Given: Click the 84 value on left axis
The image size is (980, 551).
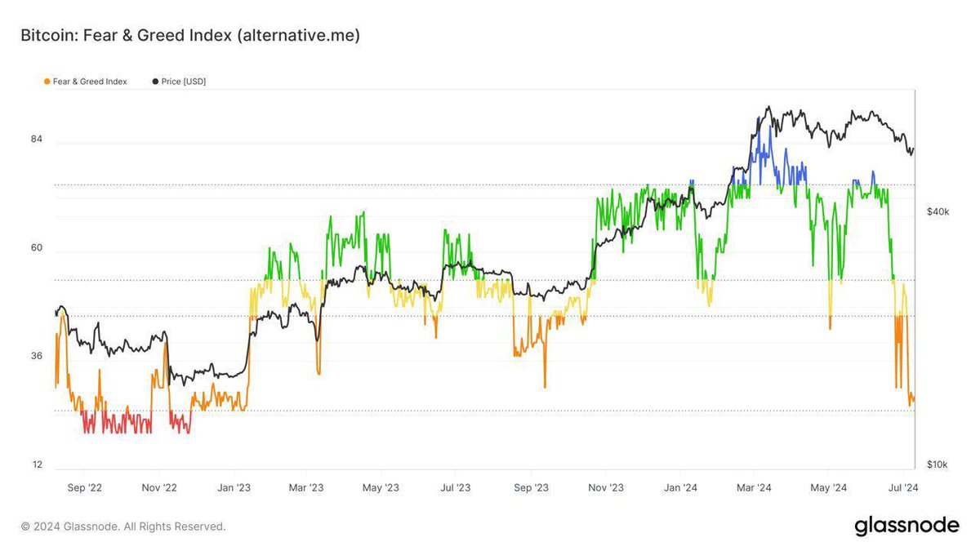Looking at the screenshot, I should pos(37,140).
